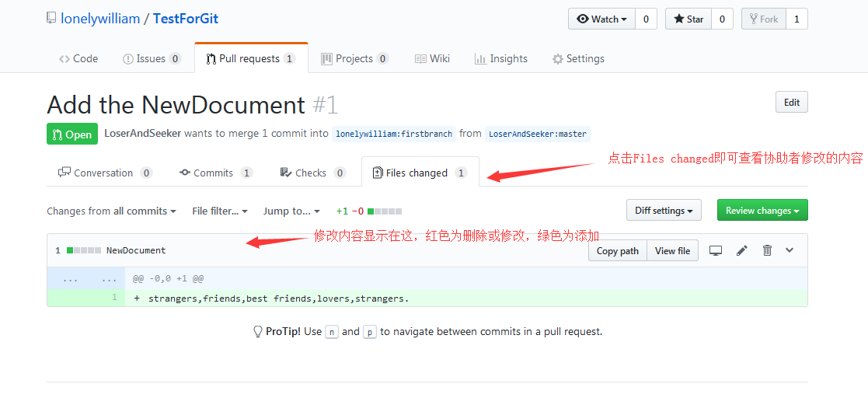Click the Edit title button
Screen dimensions: 868x405
pos(792,103)
